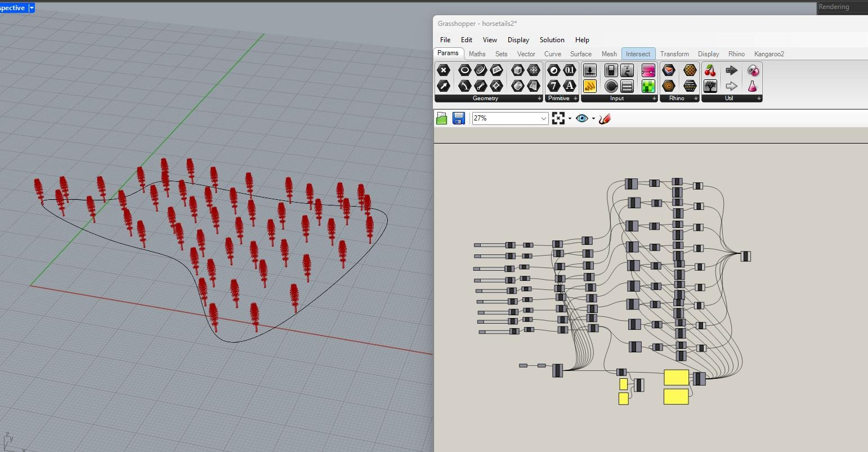Expand the Input panel arrow
Image resolution: width=868 pixels, height=452 pixels.
[x=654, y=99]
